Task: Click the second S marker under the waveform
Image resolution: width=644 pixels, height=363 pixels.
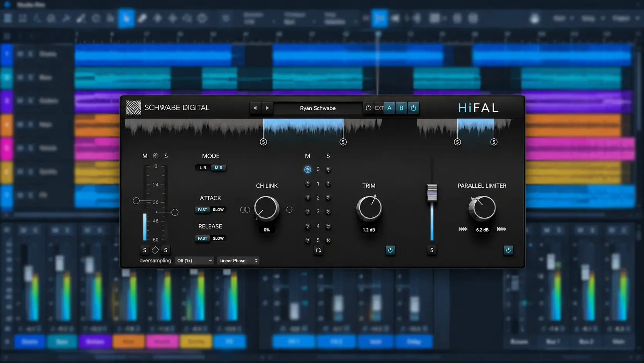Action: [343, 142]
